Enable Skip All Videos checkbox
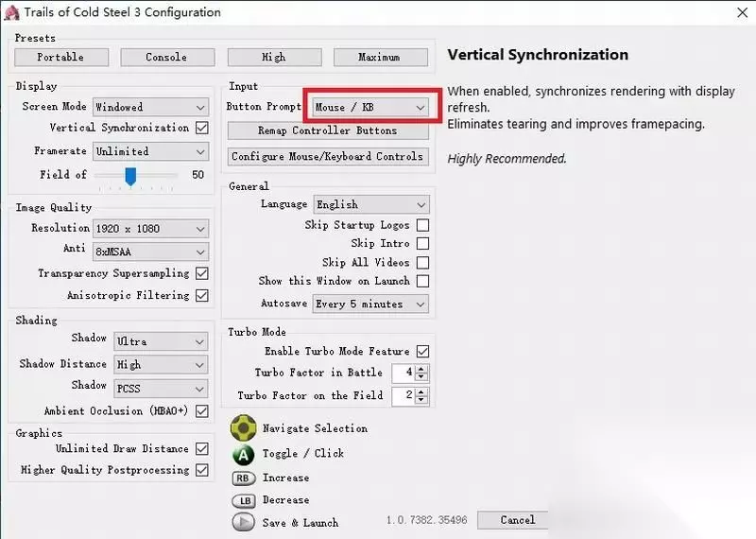Viewport: 756px width, 539px height. point(422,263)
